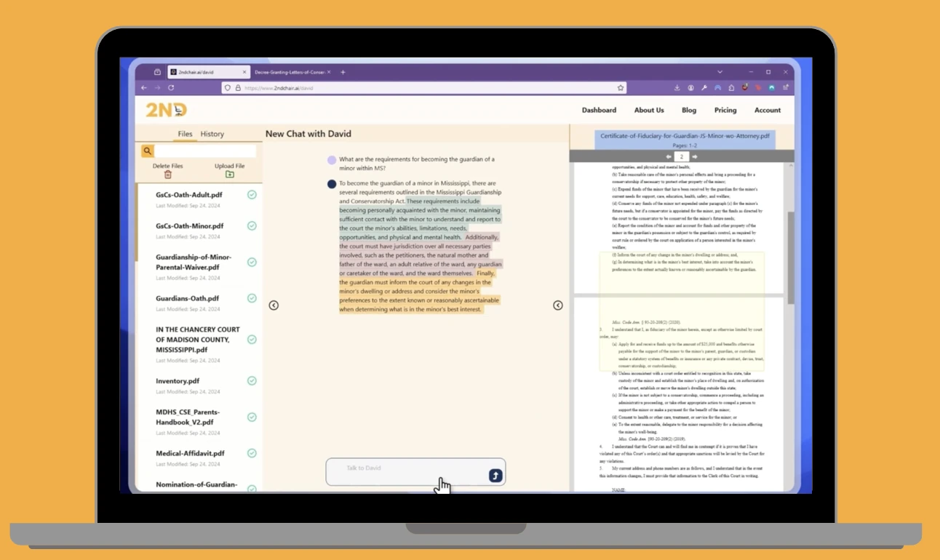Open the browser application menu icon
Screen dimensions: 940x560
pyautogui.click(x=785, y=87)
